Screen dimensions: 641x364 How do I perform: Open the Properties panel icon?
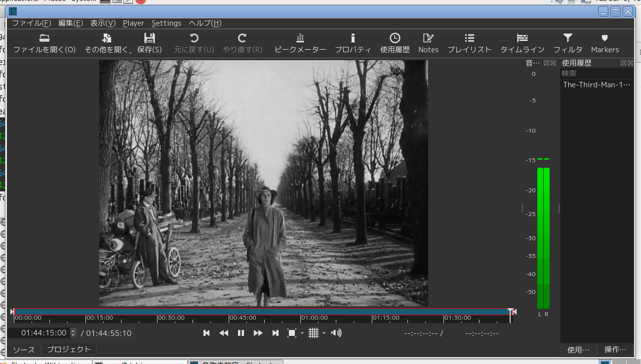tap(353, 43)
